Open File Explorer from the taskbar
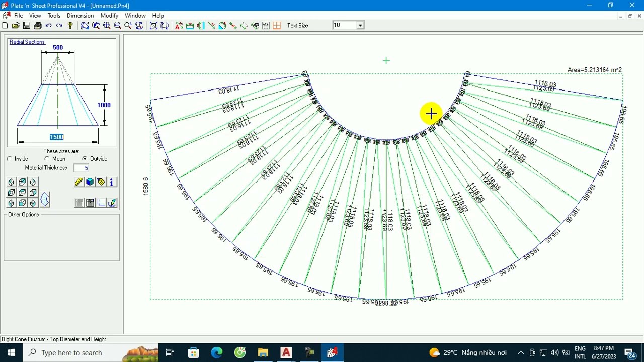Image resolution: width=644 pixels, height=362 pixels. [263, 353]
